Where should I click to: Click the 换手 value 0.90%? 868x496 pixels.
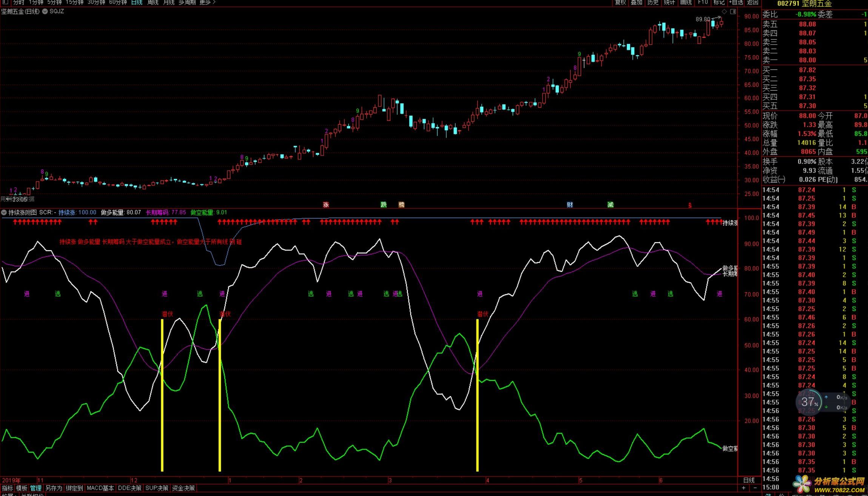click(x=807, y=162)
